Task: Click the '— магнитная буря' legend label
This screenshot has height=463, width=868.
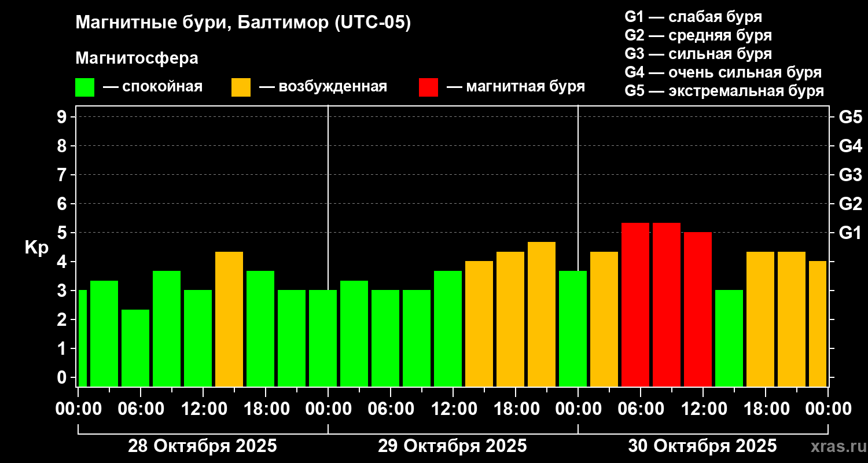Action: 516,87
